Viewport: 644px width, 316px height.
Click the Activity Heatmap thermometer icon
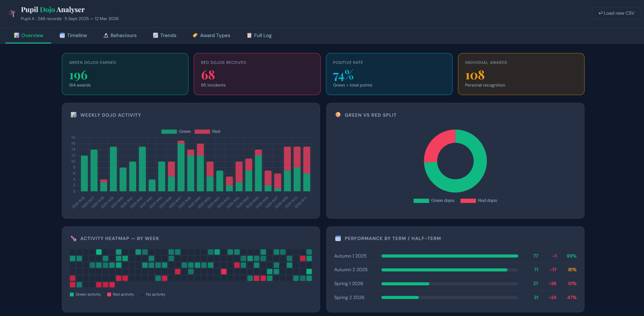(73, 238)
